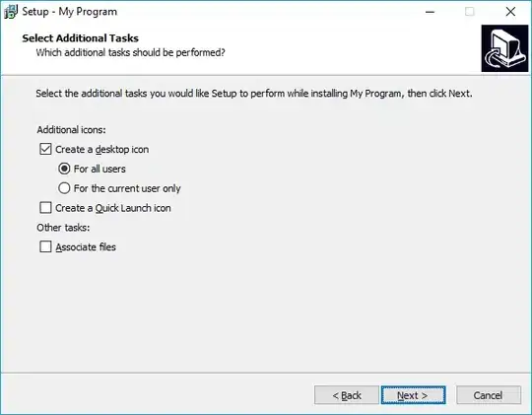Click the 'Setup - My Program' title bar text
The width and height of the screenshot is (532, 415).
tap(70, 12)
